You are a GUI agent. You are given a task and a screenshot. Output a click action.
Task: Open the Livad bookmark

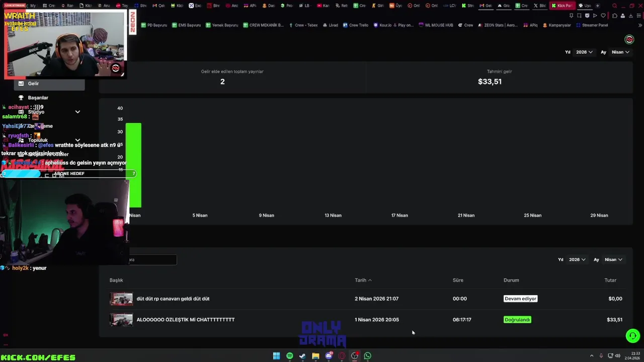(x=330, y=25)
